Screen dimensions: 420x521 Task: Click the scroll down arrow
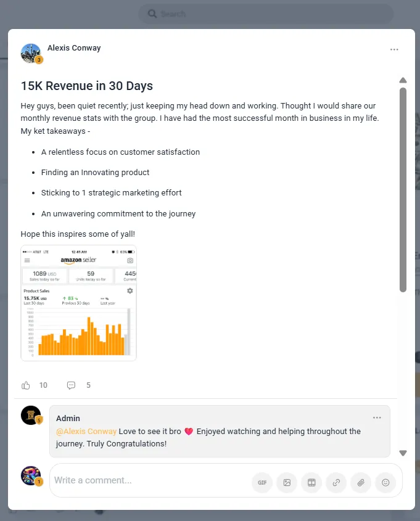[x=403, y=453]
